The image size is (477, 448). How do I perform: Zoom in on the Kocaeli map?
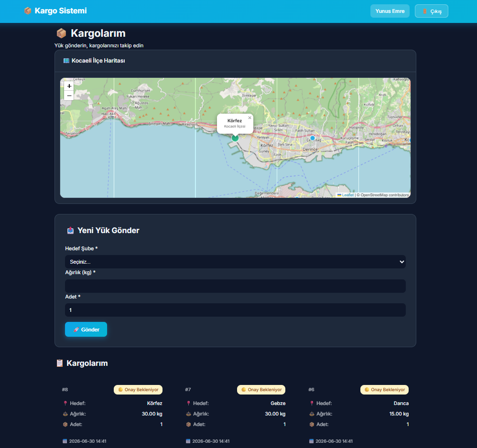[69, 86]
